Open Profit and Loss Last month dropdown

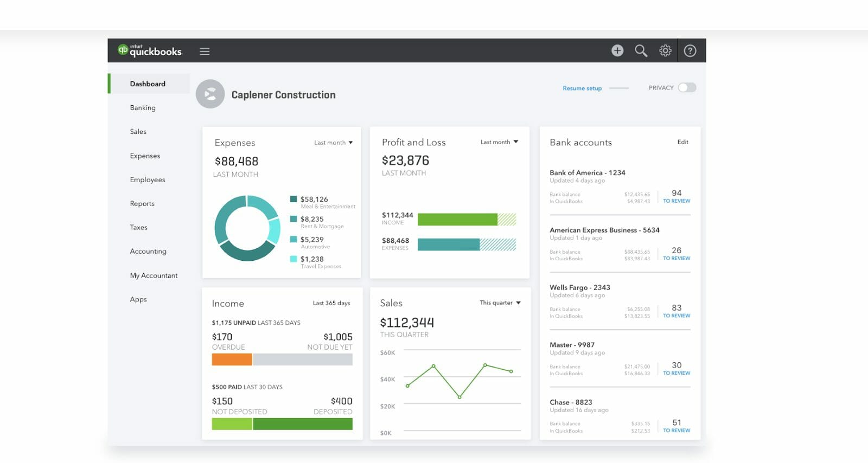pyautogui.click(x=499, y=142)
